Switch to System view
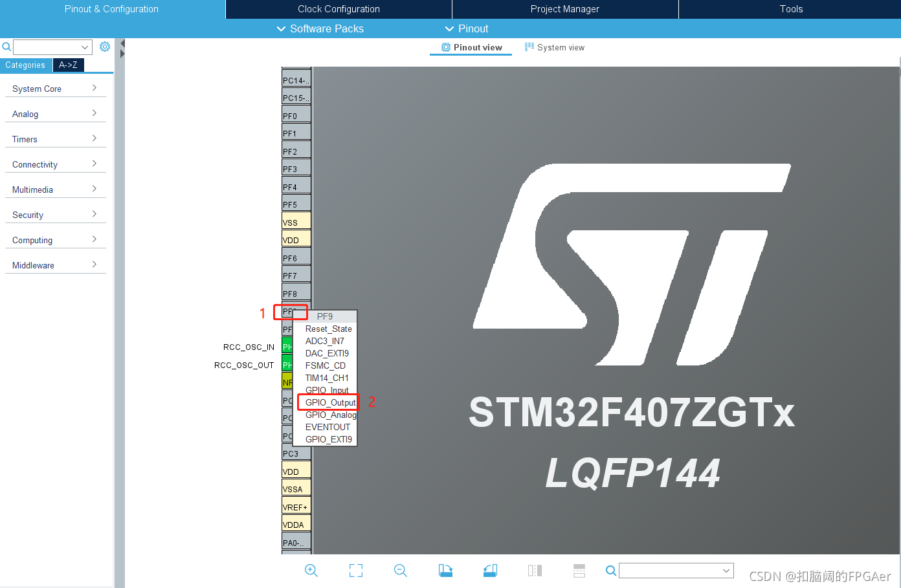Viewport: 901px width, 588px height. (555, 47)
